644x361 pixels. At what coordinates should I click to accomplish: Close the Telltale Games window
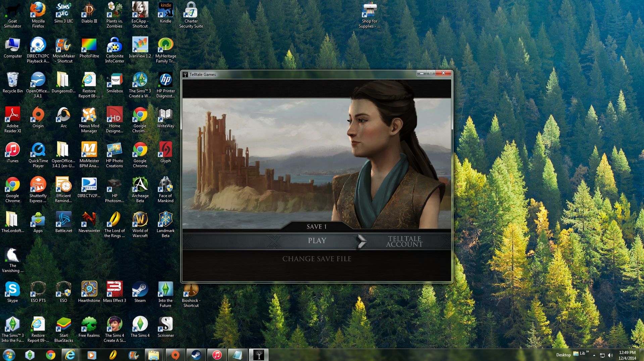coord(444,73)
